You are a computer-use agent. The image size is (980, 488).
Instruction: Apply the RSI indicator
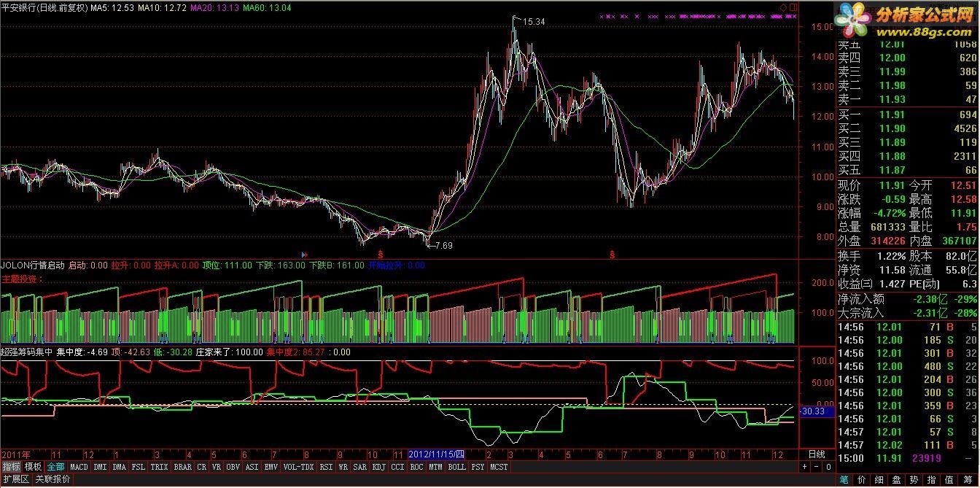(326, 467)
